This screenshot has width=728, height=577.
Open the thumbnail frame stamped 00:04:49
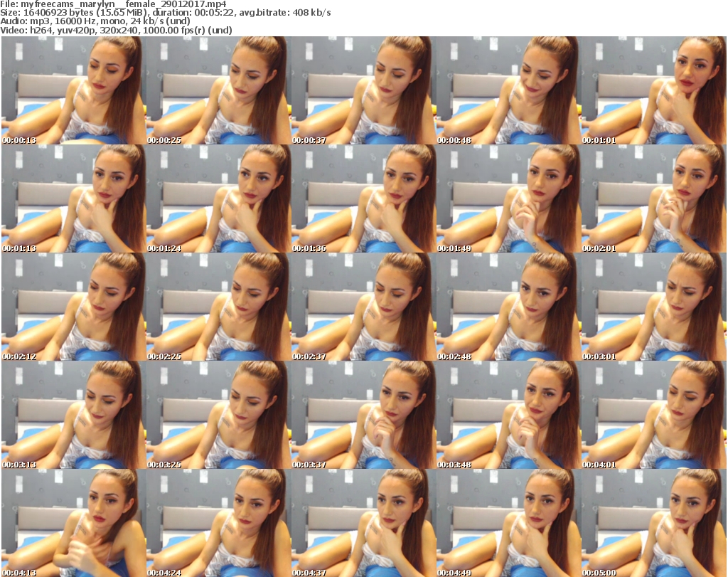pyautogui.click(x=508, y=523)
